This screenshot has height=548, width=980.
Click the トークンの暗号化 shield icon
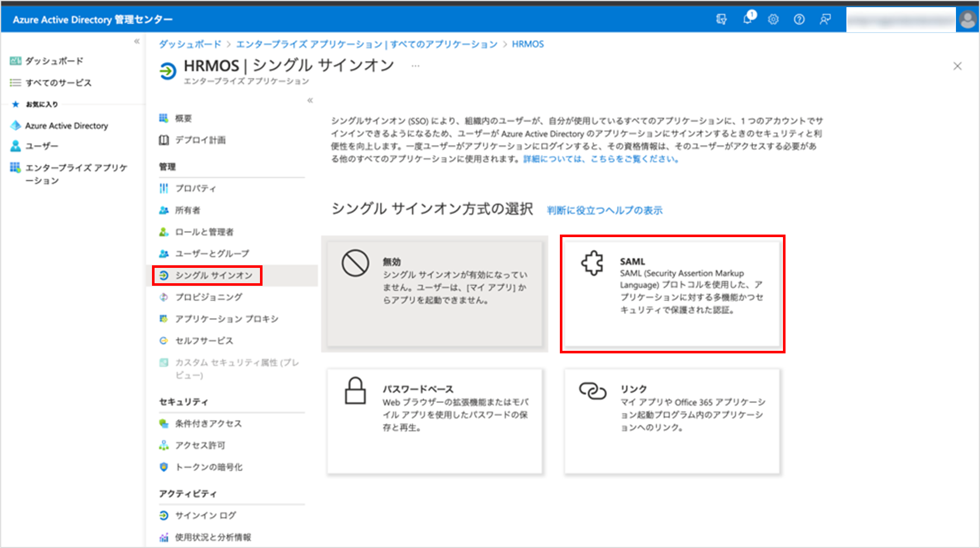coord(164,467)
